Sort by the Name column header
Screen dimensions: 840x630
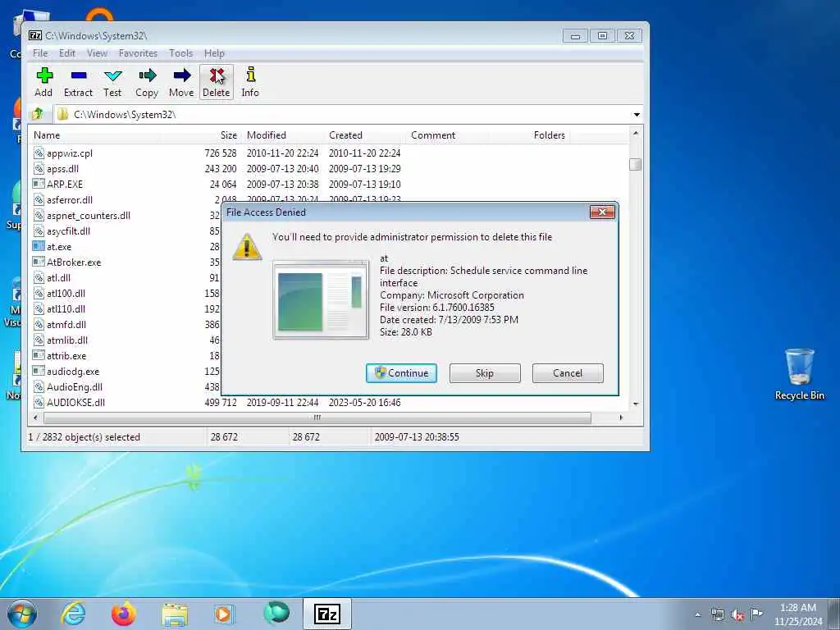point(95,135)
